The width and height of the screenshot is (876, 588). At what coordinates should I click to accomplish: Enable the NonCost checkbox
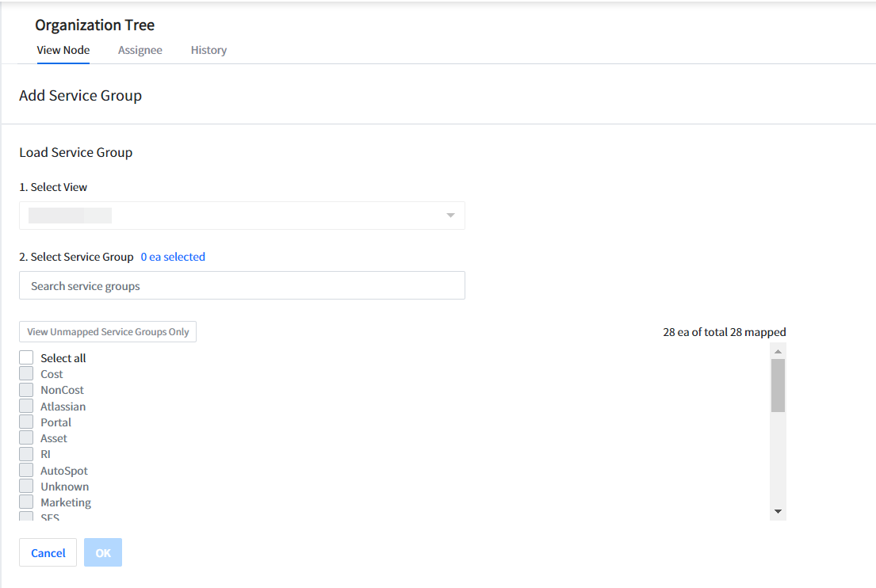[26, 390]
